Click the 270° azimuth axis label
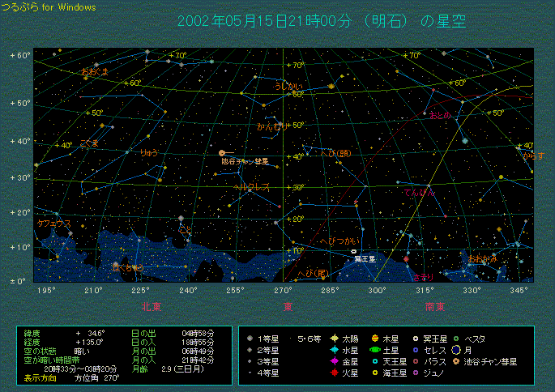This screenshot has width=555, height=392. [x=283, y=290]
